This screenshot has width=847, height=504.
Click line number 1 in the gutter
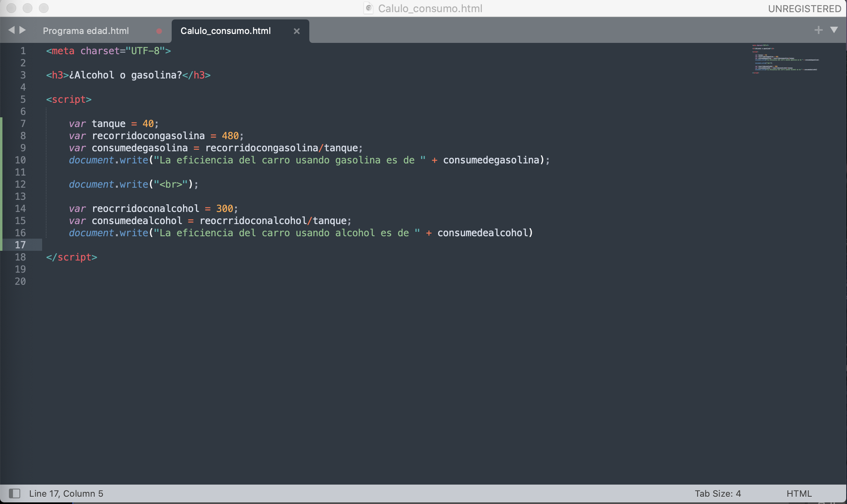(x=23, y=51)
